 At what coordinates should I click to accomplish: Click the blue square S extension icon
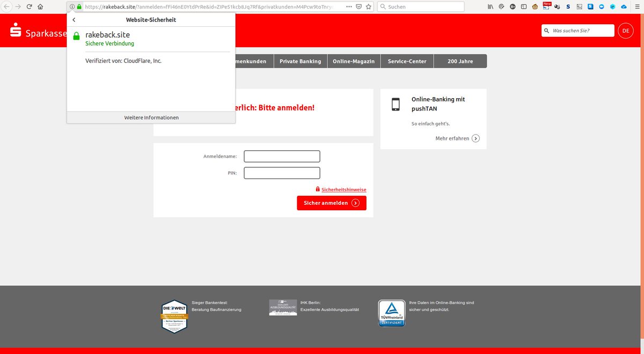pos(590,6)
